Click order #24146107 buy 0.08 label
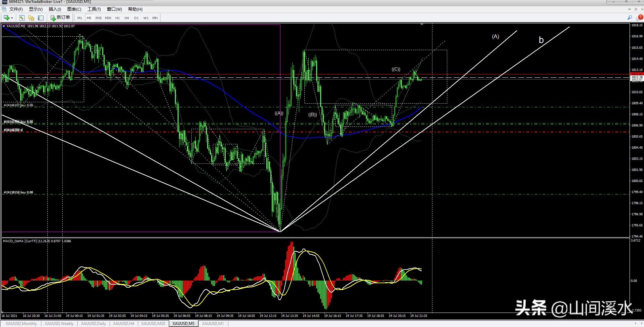This screenshot has width=644, height=327. tap(18, 105)
